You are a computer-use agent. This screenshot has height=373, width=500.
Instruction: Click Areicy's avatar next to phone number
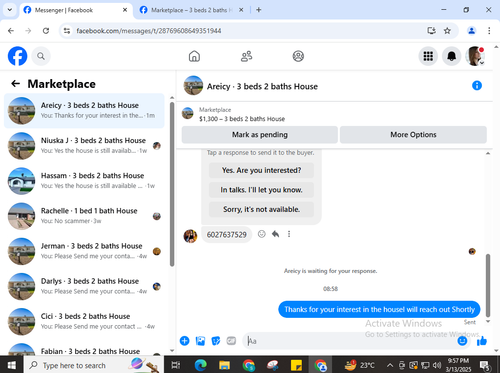[190, 236]
